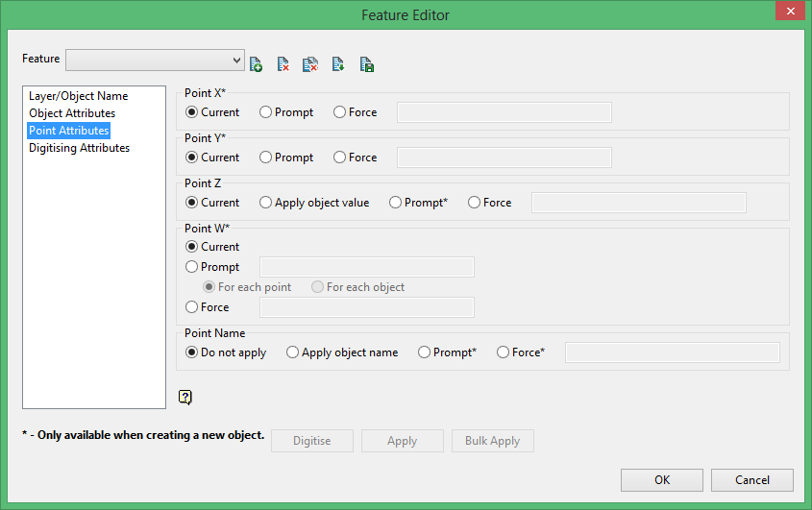Click the import feature icon with green arrow

click(338, 64)
